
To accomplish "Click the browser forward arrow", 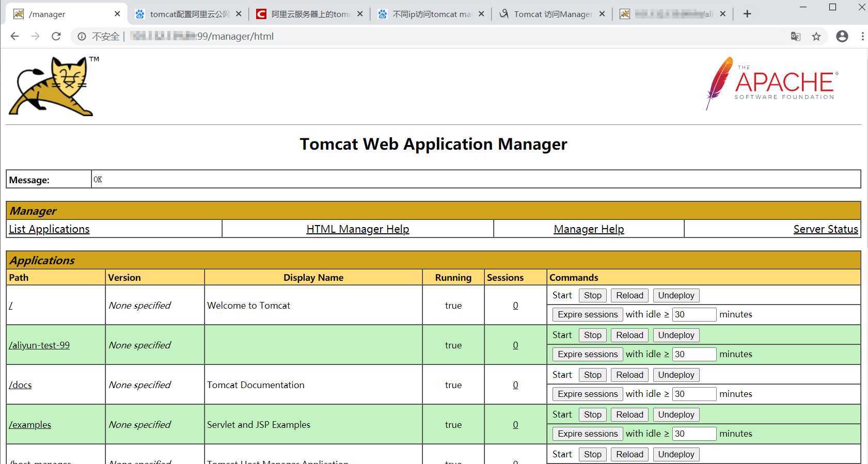I will pyautogui.click(x=35, y=36).
